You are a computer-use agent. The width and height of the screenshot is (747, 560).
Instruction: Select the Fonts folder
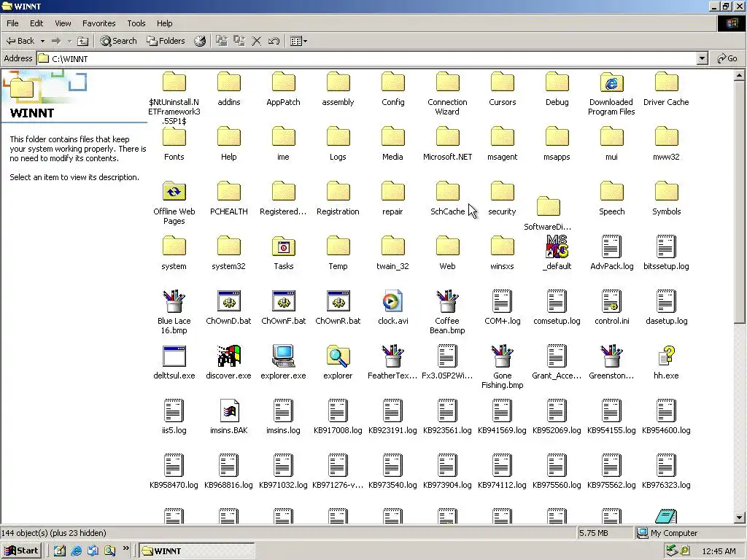click(x=174, y=144)
